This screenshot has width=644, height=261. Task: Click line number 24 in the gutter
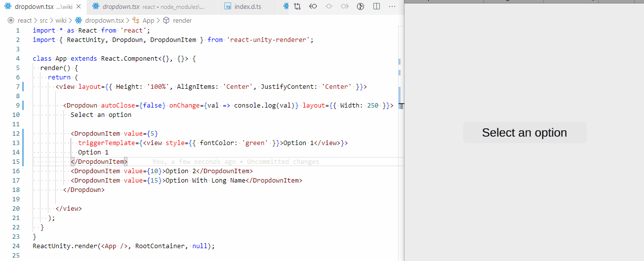coord(16,246)
